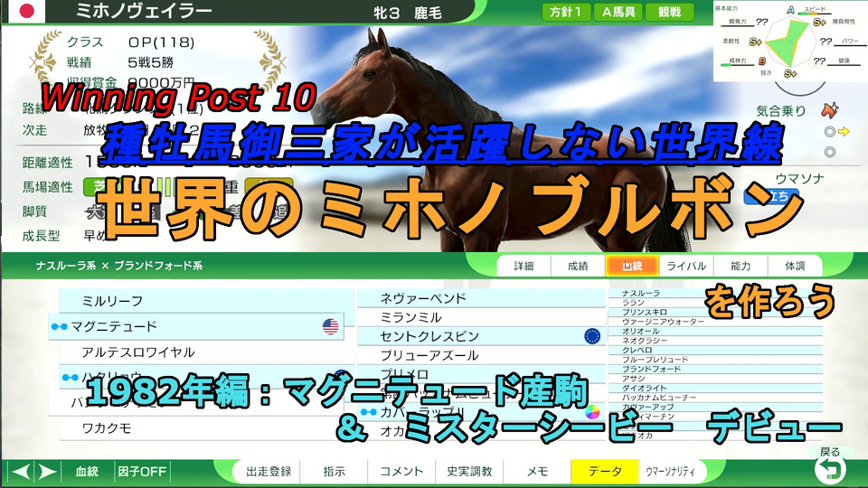
Task: Toggle the 因子OFF factor display
Action: click(142, 472)
